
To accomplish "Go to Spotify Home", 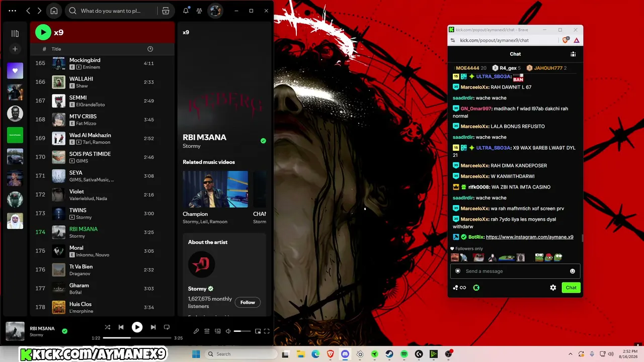I will 54,11.
